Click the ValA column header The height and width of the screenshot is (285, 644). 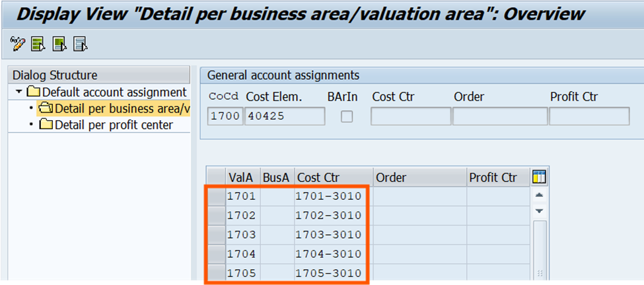point(242,177)
